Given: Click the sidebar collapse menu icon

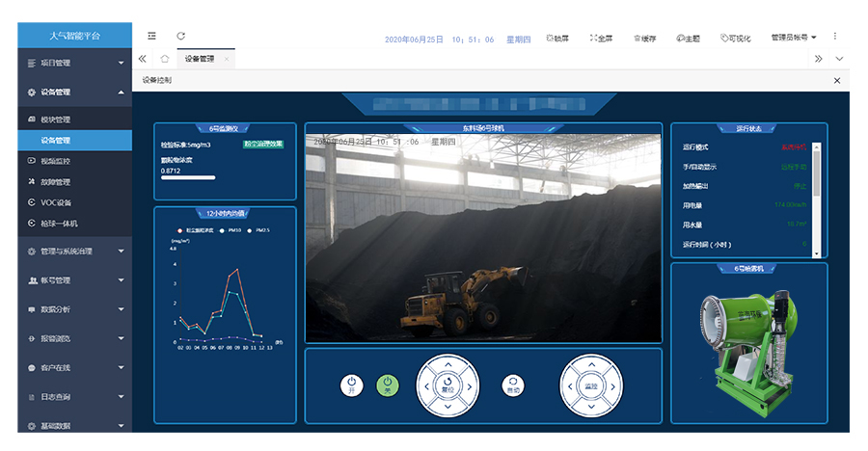Looking at the screenshot, I should click(x=151, y=37).
